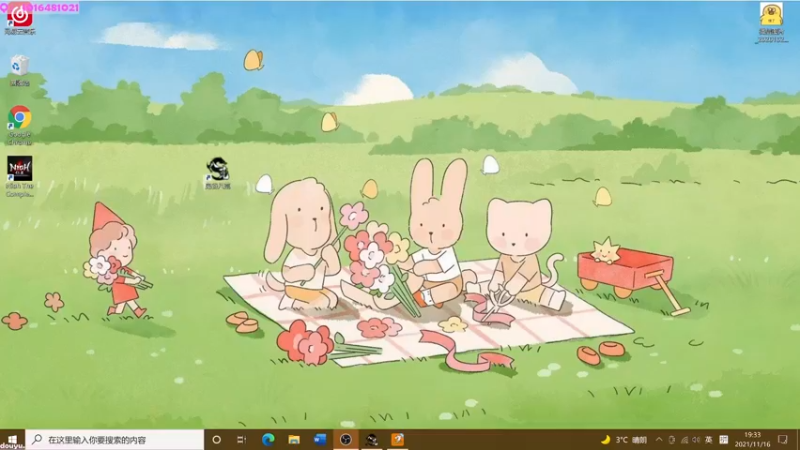Open the orange app icon on taskbar
The width and height of the screenshot is (800, 450).
[x=397, y=439]
